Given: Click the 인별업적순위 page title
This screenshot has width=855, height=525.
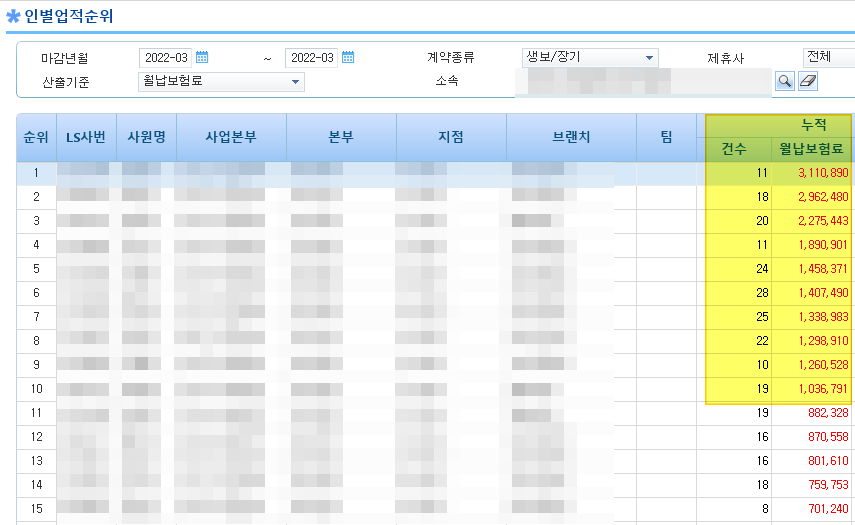Looking at the screenshot, I should pos(69,16).
